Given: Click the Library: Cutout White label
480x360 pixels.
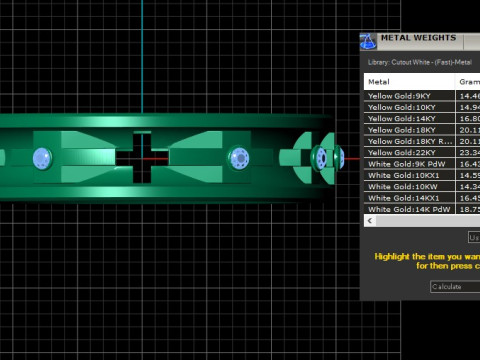Looking at the screenshot, I should pyautogui.click(x=420, y=62).
